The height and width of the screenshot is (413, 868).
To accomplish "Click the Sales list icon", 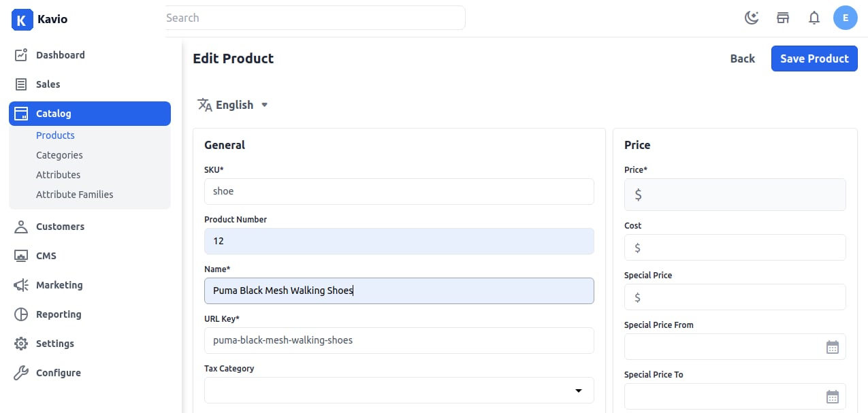I will click(22, 84).
